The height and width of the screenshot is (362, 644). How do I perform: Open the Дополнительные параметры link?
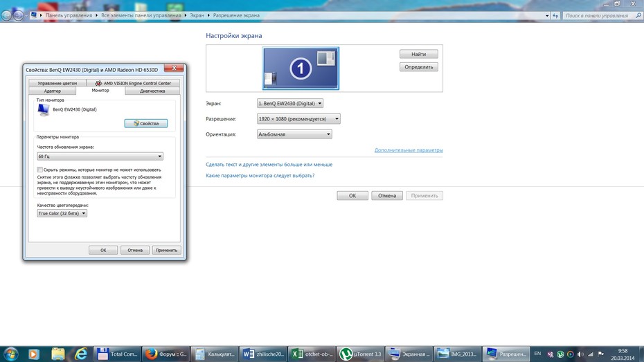pos(409,150)
